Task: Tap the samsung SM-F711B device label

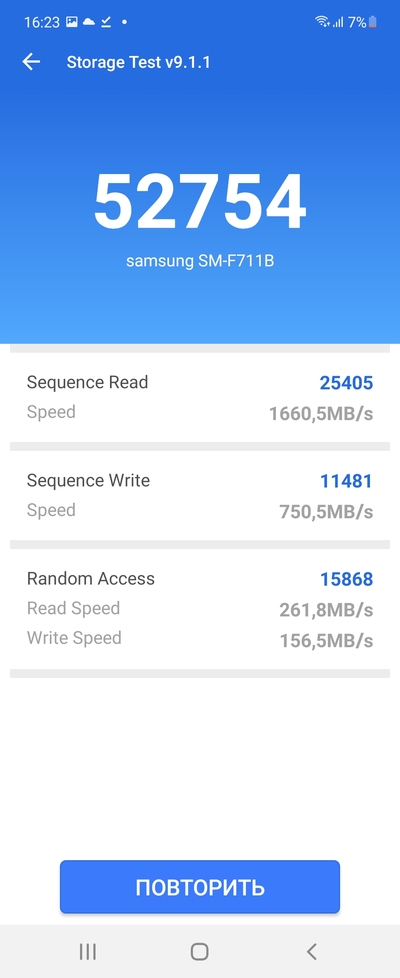Action: [200, 261]
